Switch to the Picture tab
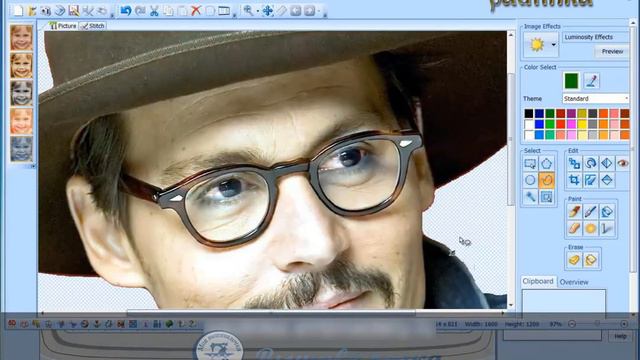The image size is (640, 360). point(63,26)
